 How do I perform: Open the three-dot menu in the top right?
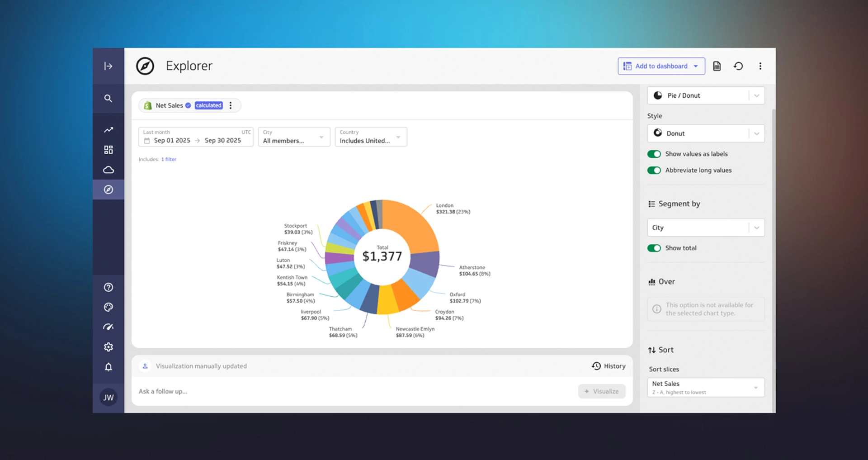(x=760, y=66)
